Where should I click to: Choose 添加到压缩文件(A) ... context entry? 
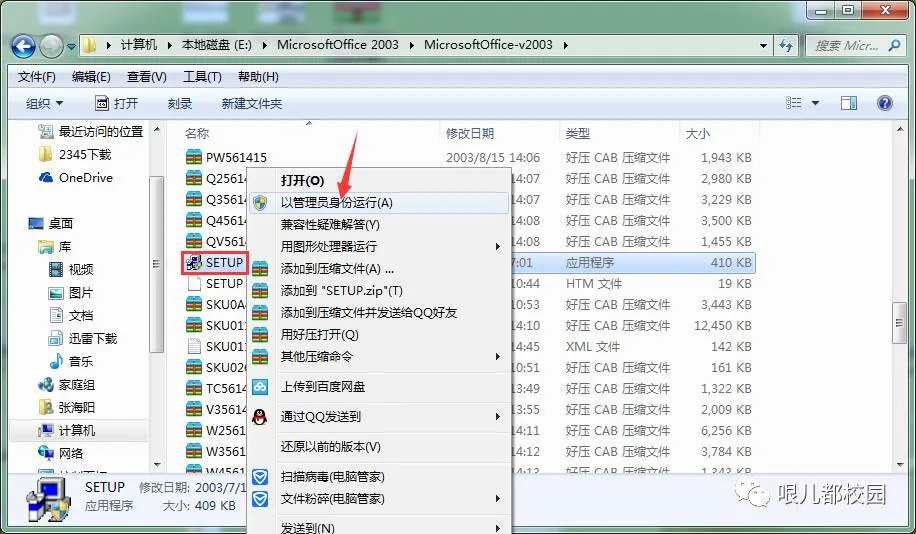pos(378,269)
